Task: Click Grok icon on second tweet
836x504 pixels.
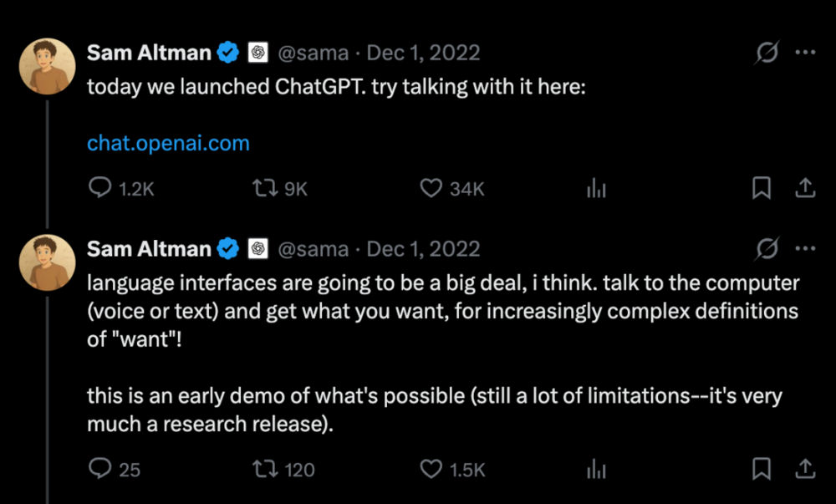Action: coord(767,248)
